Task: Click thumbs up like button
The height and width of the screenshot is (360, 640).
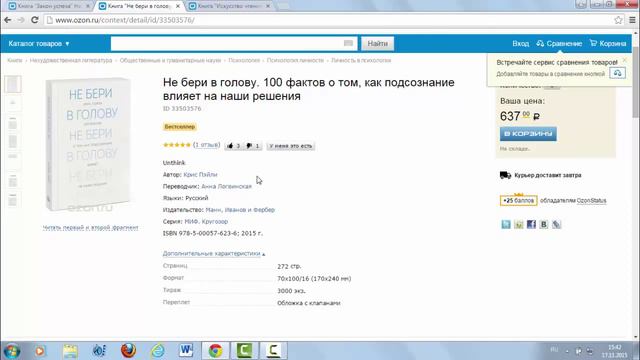Action: (x=234, y=146)
